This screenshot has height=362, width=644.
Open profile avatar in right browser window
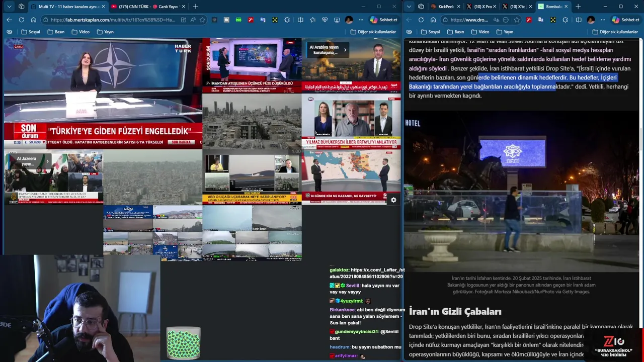[x=591, y=20]
